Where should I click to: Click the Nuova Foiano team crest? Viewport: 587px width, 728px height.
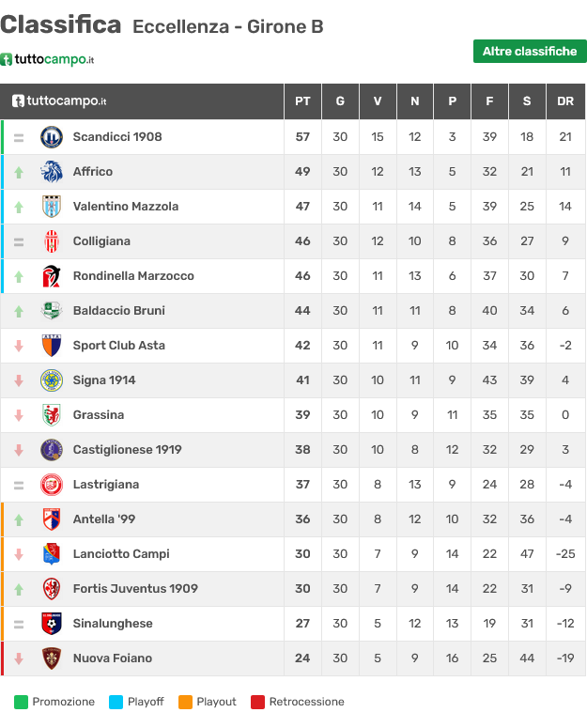click(52, 658)
